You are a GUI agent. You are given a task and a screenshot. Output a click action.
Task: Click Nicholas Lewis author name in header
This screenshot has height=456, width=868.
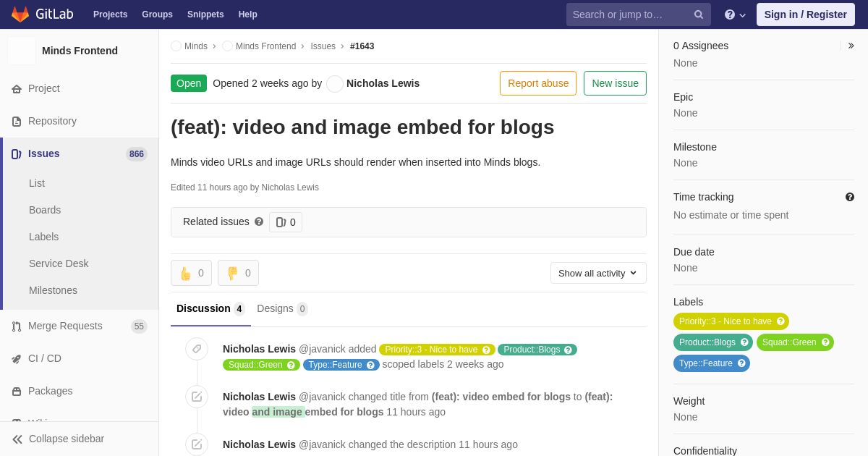coord(383,83)
